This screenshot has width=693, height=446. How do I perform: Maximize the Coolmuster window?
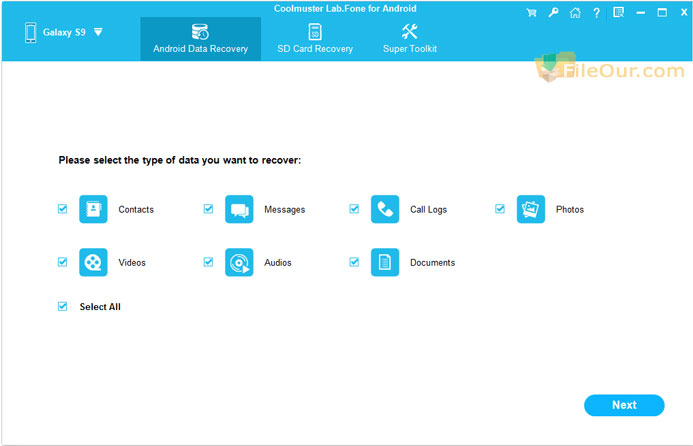click(x=662, y=12)
